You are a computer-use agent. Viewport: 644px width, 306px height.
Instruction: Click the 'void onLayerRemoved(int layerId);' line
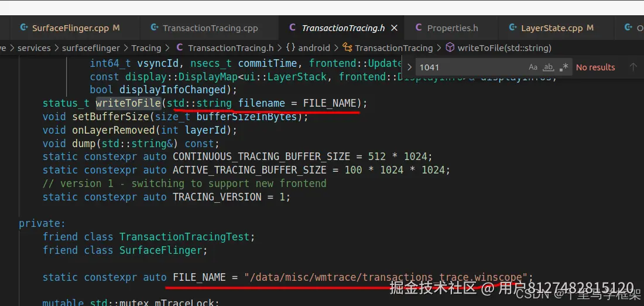(x=140, y=130)
